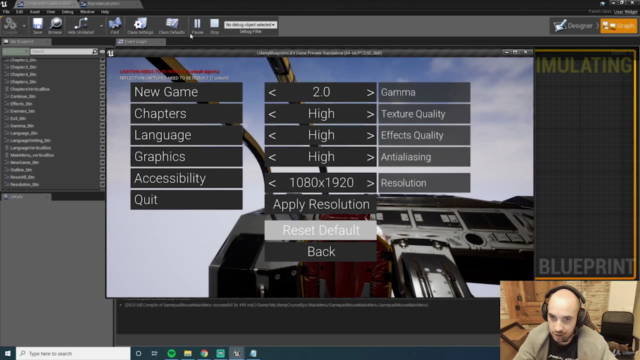640x360 pixels.
Task: Toggle the eye view options in My Blueprint
Action: (x=102, y=51)
